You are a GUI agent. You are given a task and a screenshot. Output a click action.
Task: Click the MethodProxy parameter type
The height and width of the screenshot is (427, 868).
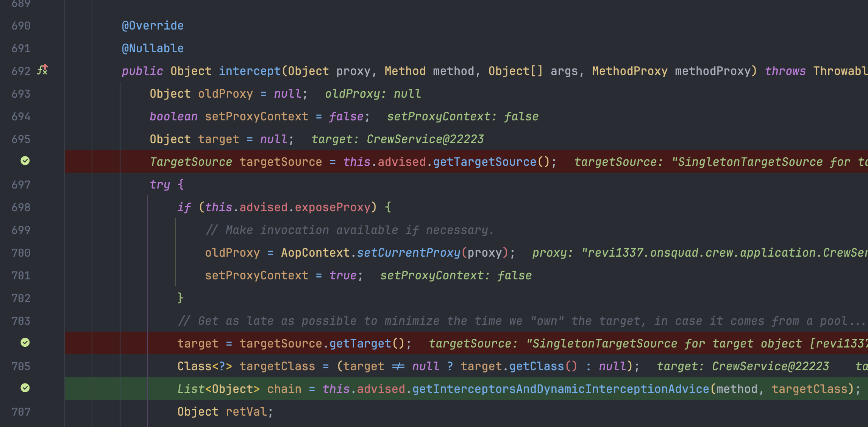pos(630,71)
